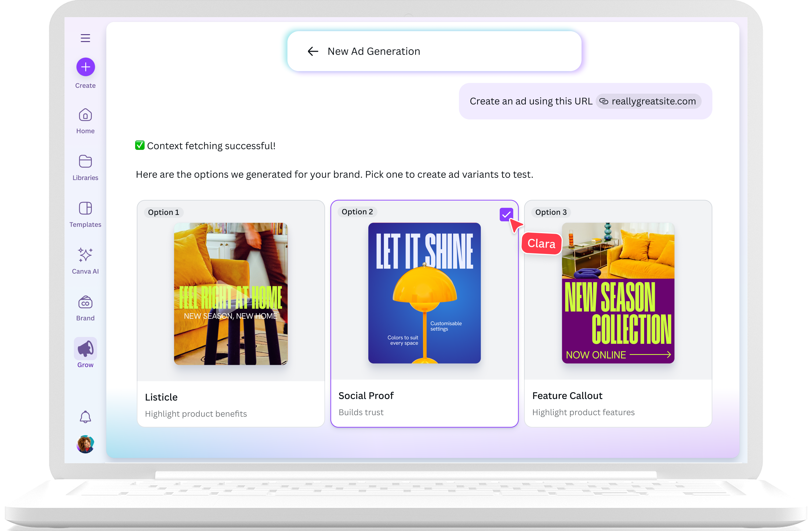Open notifications bell
The width and height of the screenshot is (812, 531).
point(85,417)
